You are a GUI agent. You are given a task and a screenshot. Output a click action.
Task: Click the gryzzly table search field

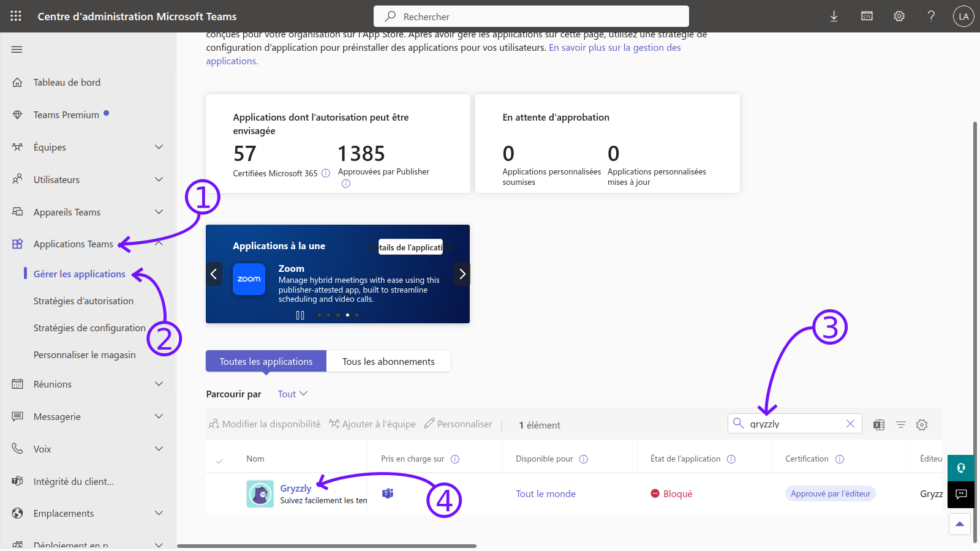tap(794, 424)
